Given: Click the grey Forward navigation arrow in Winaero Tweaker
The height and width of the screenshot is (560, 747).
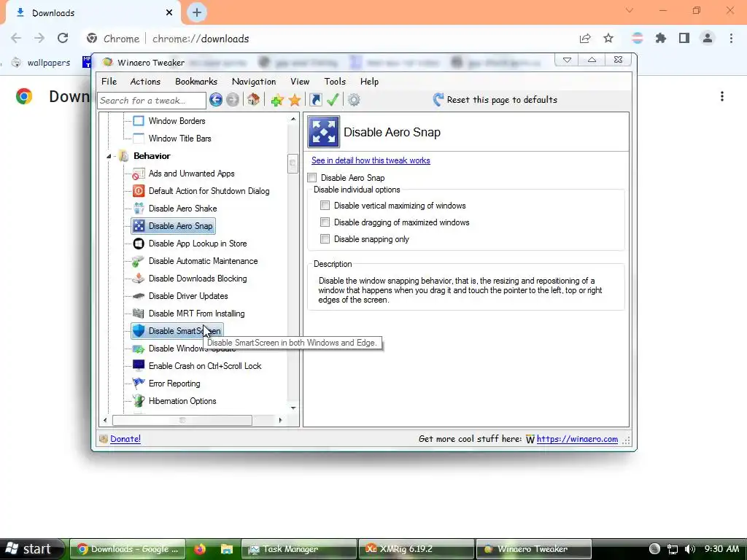Looking at the screenshot, I should click(x=233, y=100).
